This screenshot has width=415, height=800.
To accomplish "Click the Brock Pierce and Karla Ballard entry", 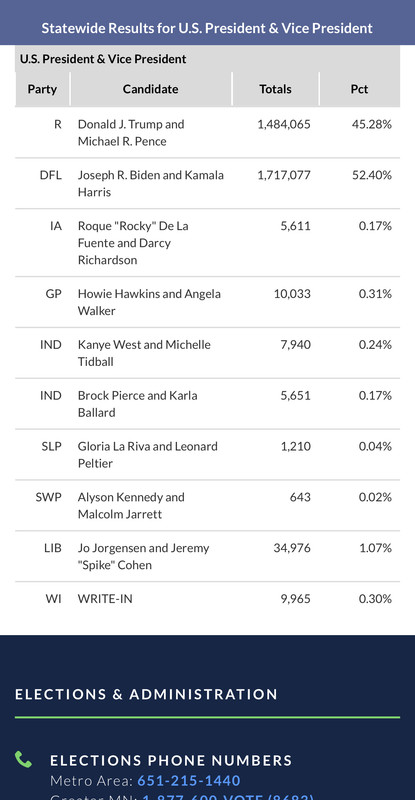I will 137,404.
